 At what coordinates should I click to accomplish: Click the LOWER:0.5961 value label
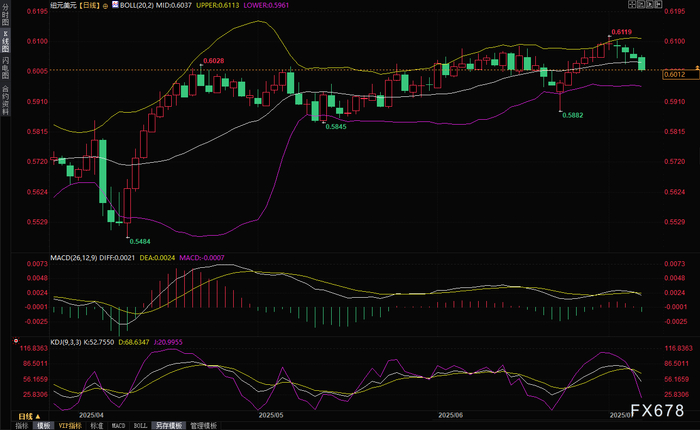266,5
